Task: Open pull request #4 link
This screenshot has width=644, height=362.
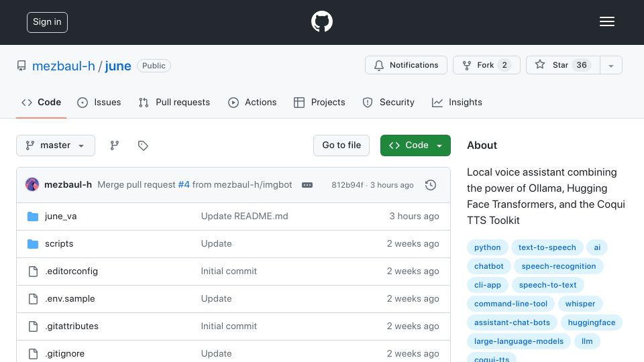Action: tap(184, 185)
